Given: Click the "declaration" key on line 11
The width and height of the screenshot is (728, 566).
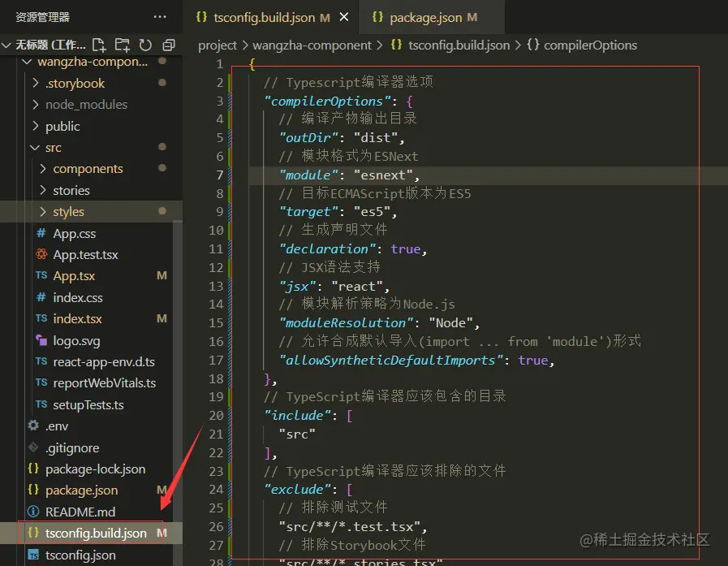Looking at the screenshot, I should coord(327,249).
